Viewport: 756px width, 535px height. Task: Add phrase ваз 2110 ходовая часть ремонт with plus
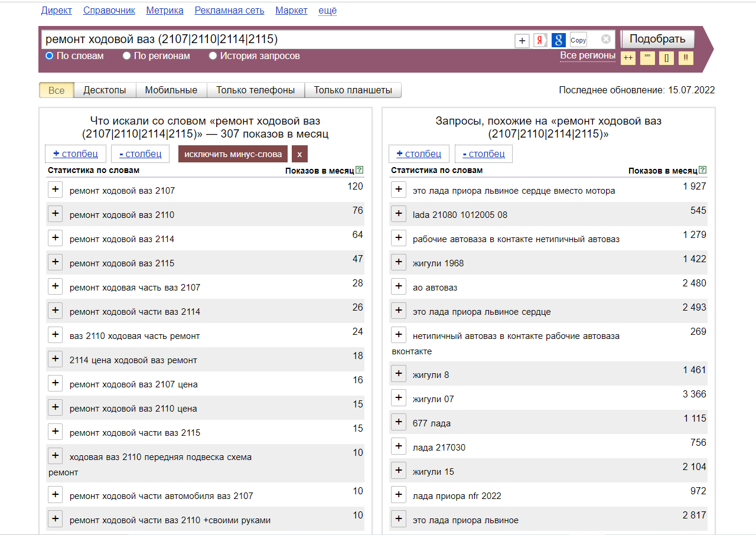click(x=56, y=334)
